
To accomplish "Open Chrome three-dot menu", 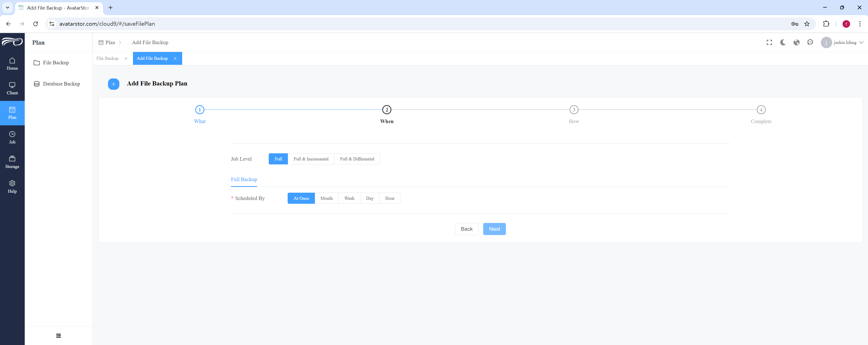I will (860, 24).
